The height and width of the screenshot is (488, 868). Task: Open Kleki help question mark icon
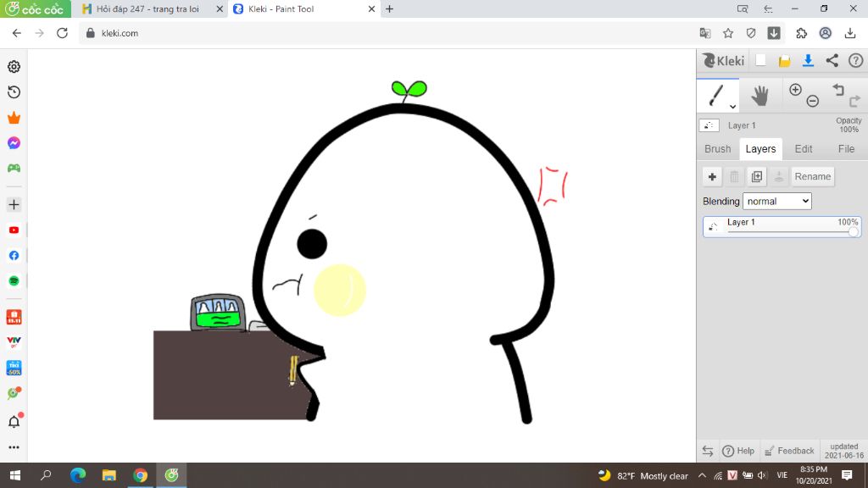pos(856,60)
